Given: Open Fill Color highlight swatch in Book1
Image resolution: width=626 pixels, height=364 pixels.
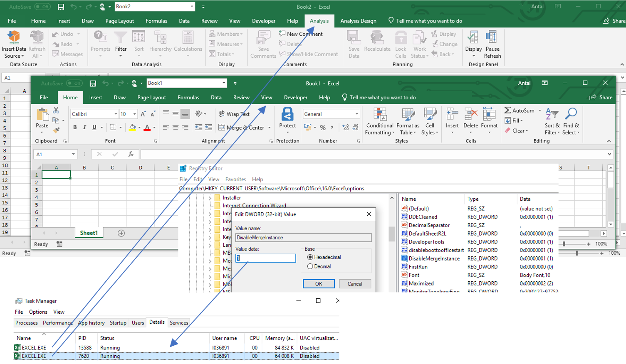Looking at the screenshot, I should point(132,128).
